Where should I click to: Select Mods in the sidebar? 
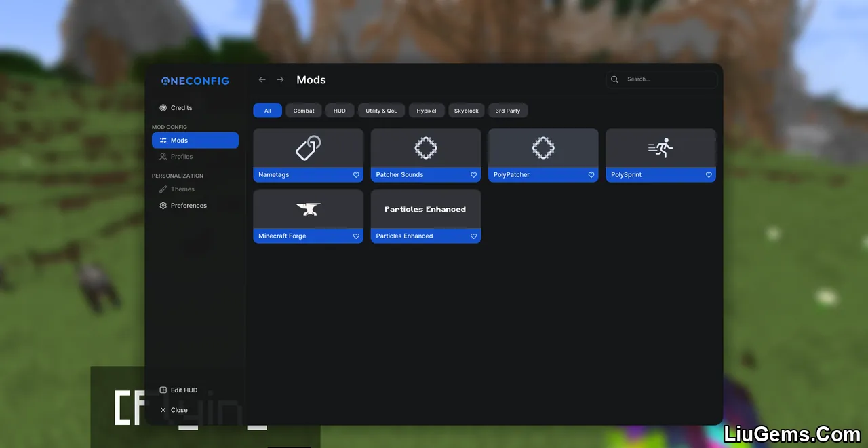click(x=195, y=140)
